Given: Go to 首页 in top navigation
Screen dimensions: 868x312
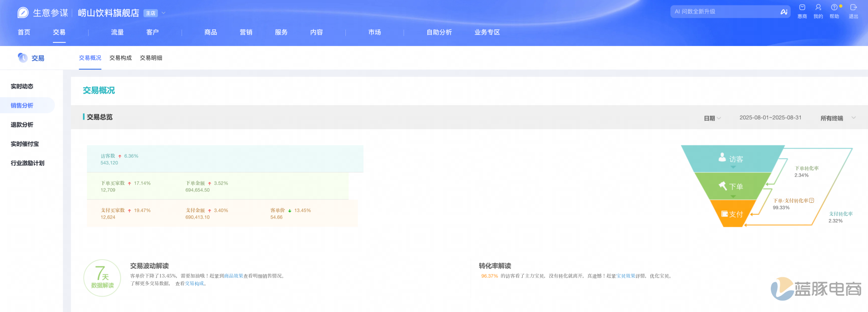Looking at the screenshot, I should pyautogui.click(x=24, y=32).
